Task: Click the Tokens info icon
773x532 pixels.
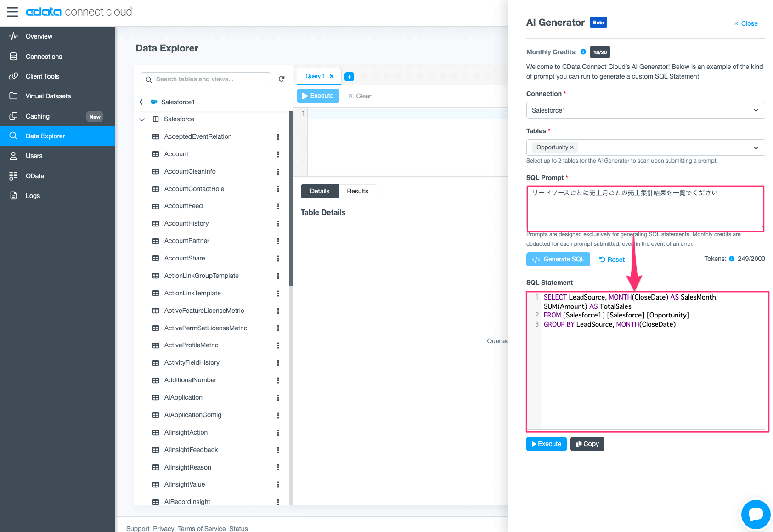Action: [x=732, y=259]
